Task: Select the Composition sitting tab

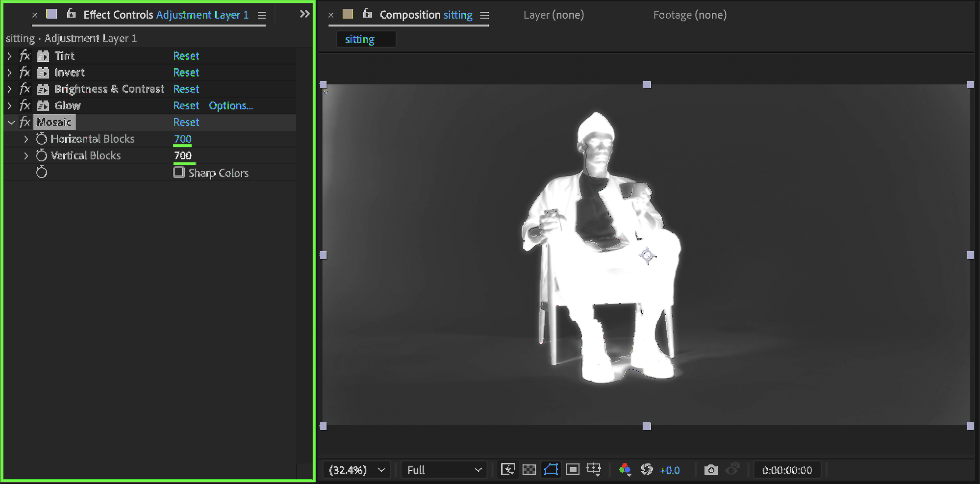Action: coord(426,15)
